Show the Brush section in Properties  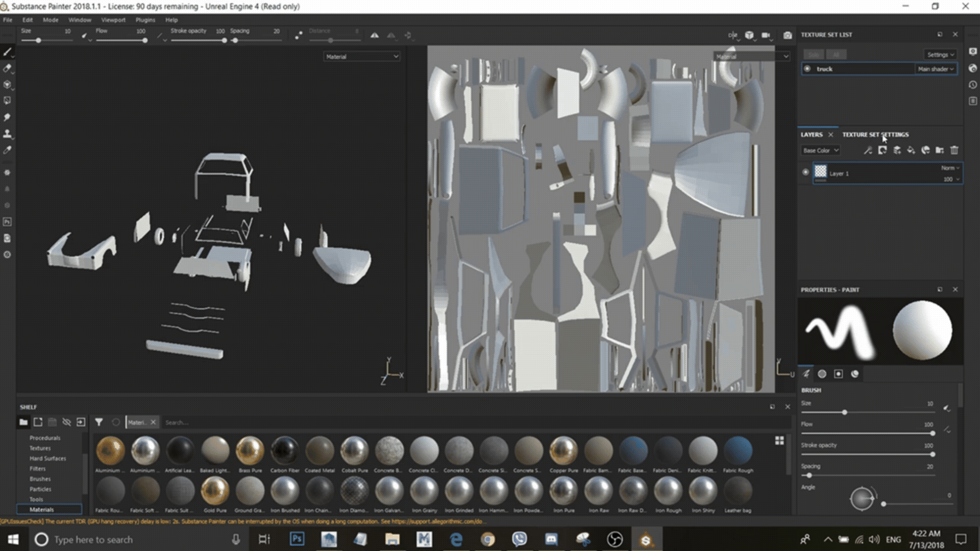point(806,374)
